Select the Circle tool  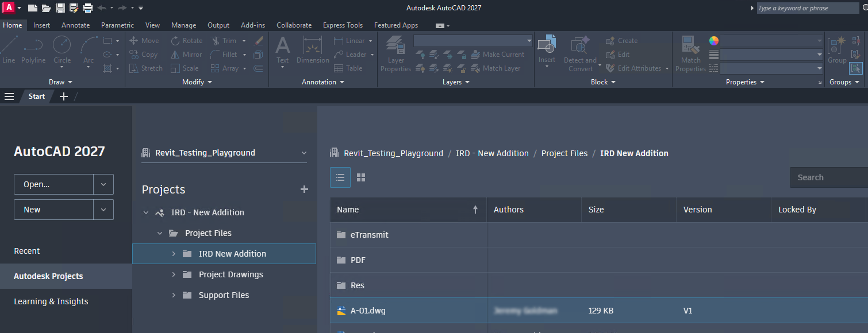pyautogui.click(x=62, y=49)
